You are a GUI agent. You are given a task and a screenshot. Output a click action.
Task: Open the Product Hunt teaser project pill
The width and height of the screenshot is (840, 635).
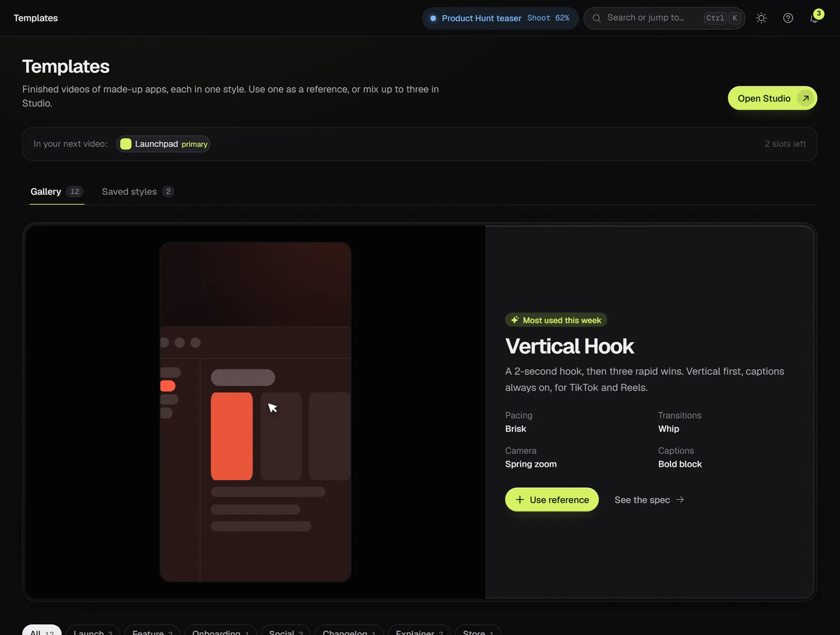(x=500, y=18)
